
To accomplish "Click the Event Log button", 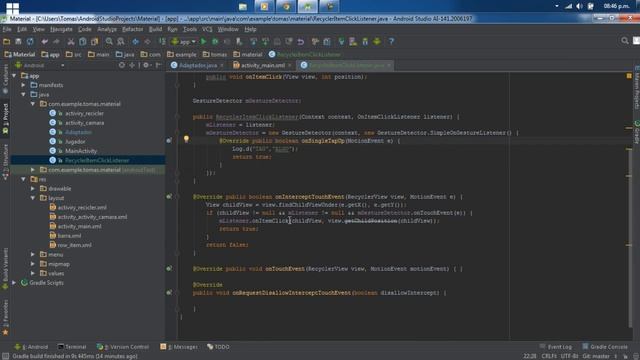I will [x=556, y=347].
